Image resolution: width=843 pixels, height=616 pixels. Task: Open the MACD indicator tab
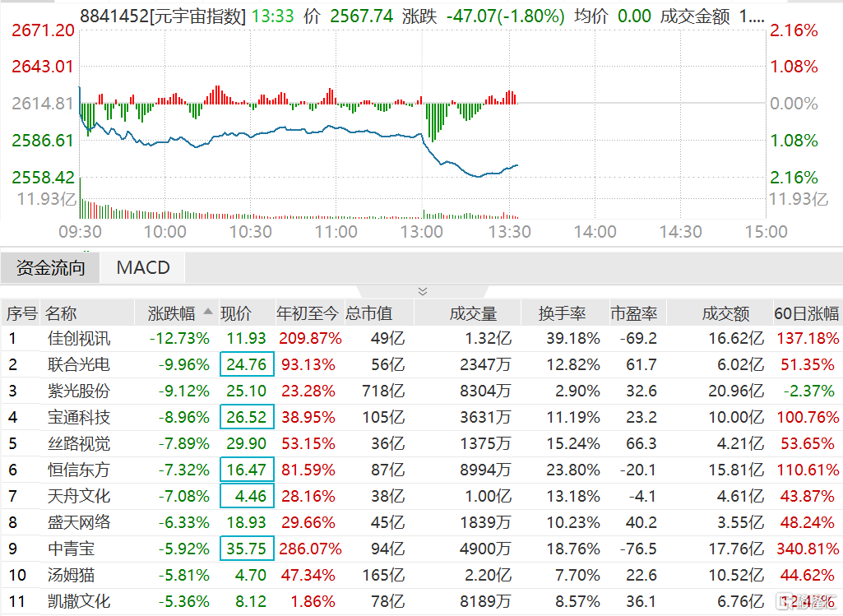(143, 267)
